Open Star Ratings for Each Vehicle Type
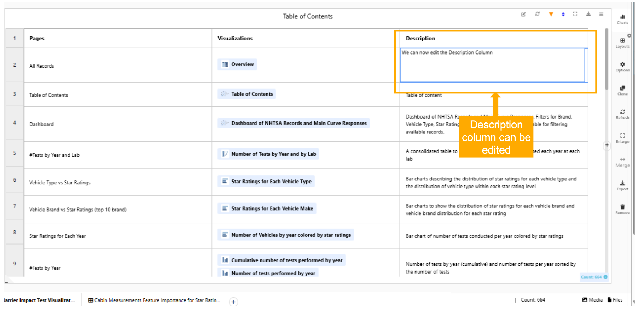The height and width of the screenshot is (321, 644). tap(266, 182)
